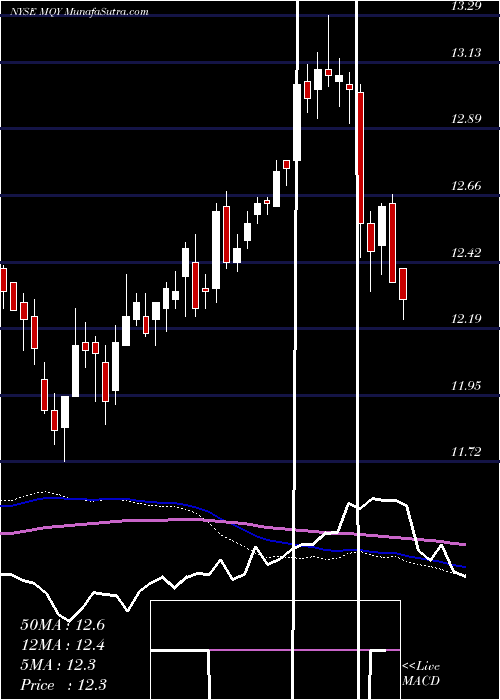The height and width of the screenshot is (700, 500).
Task: Click the 13.29 price axis label
Action: point(466,6)
